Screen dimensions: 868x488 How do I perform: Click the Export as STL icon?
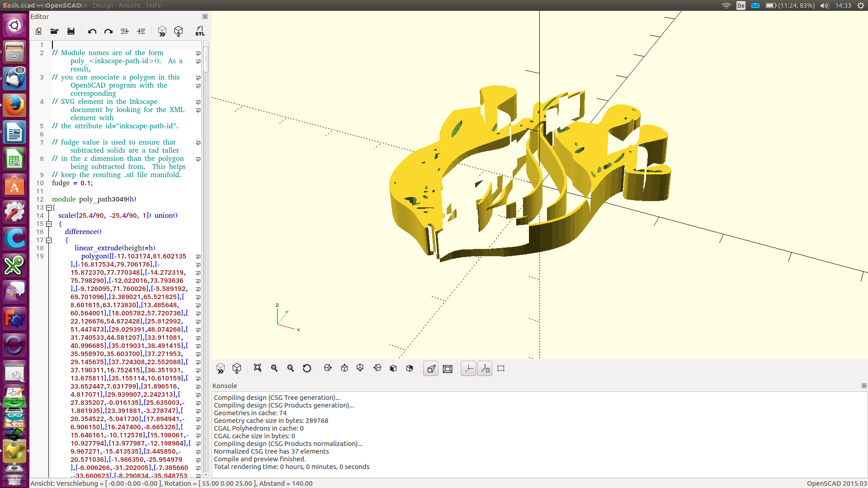[x=200, y=31]
